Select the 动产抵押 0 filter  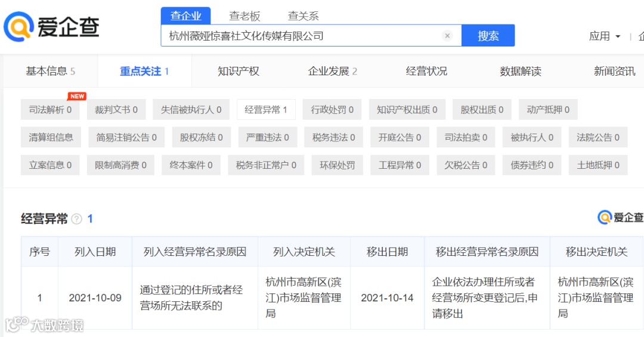click(x=548, y=110)
